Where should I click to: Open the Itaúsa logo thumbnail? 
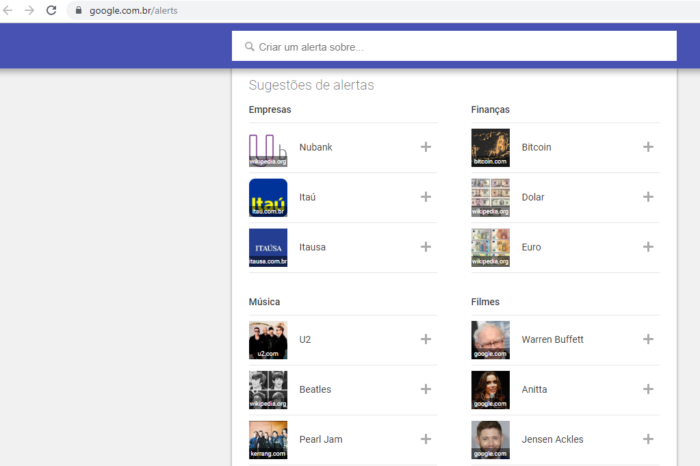tap(268, 248)
